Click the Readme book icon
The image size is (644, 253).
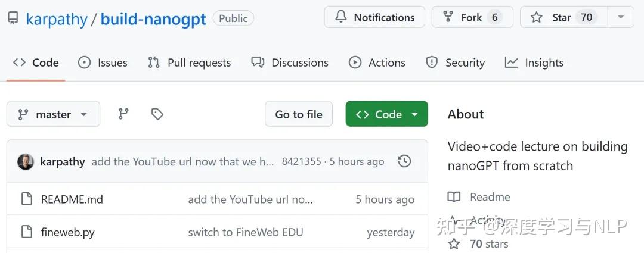click(x=454, y=197)
